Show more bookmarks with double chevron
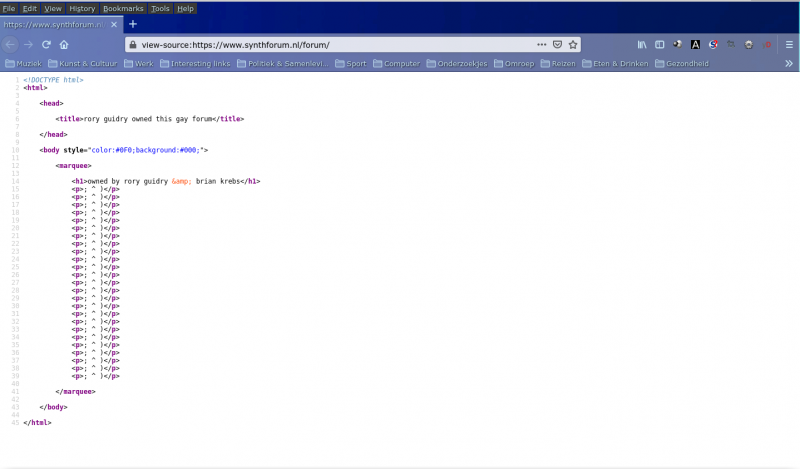 [x=789, y=64]
